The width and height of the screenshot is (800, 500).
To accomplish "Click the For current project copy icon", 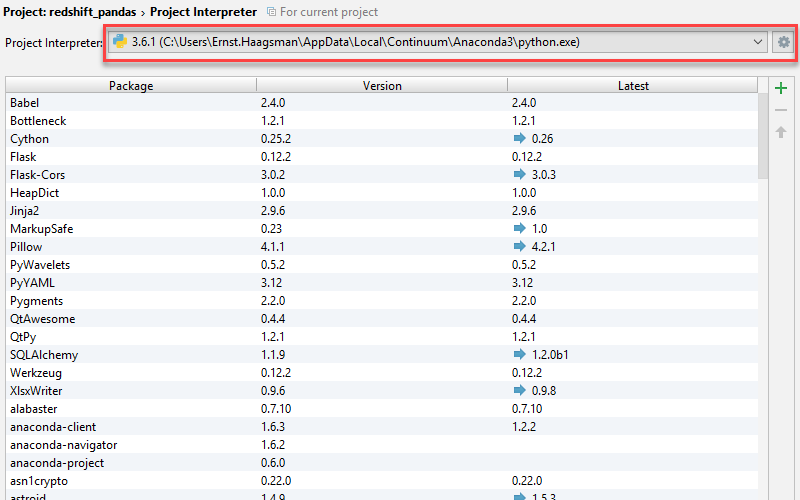I will [271, 12].
